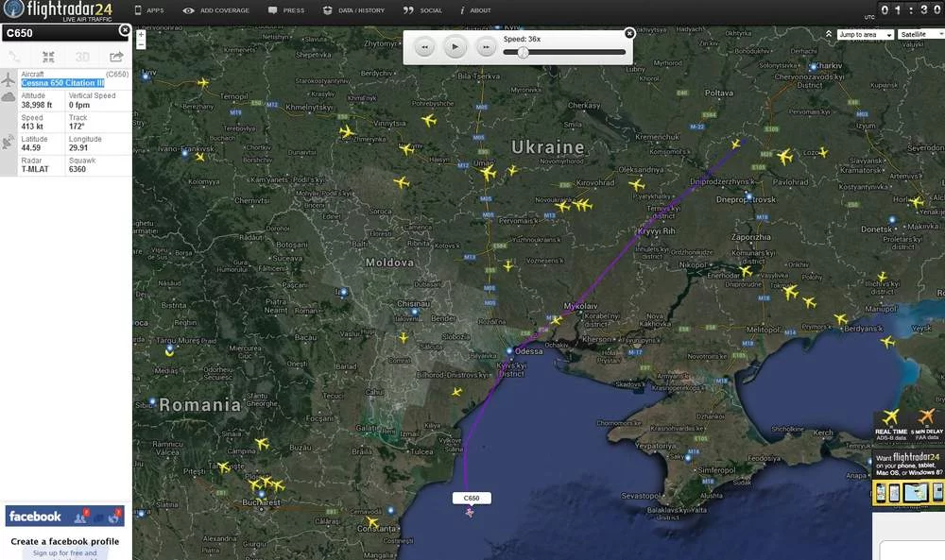
Task: Select the yellow aircraft near Pavlohrad
Action: (784, 157)
